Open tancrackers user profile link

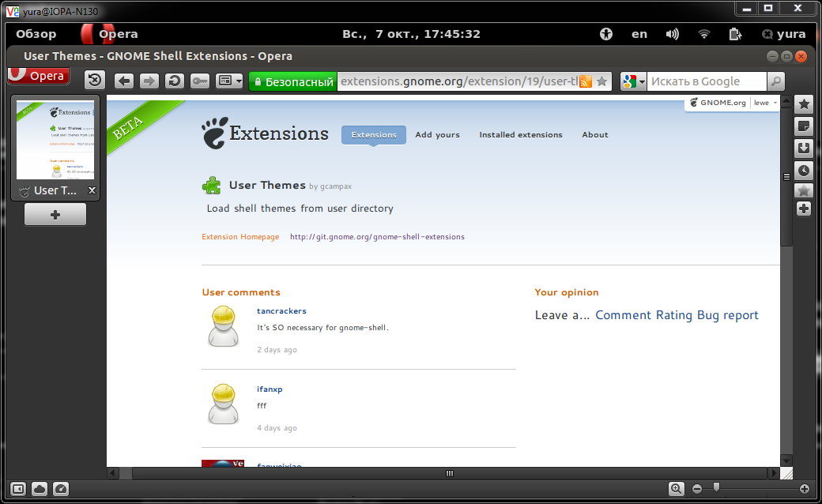[x=281, y=310]
